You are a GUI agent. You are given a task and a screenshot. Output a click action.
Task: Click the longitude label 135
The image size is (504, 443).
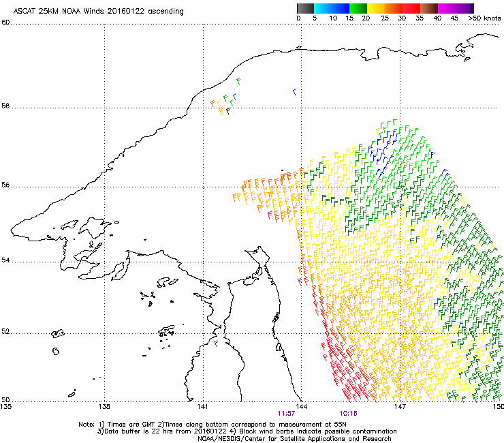[6, 407]
